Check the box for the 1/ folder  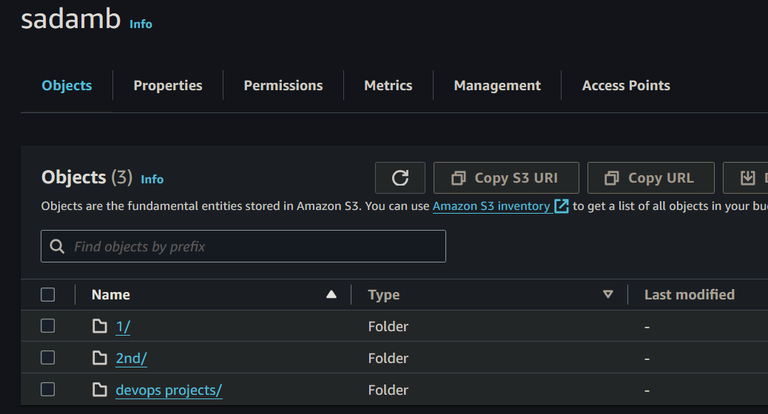48,326
